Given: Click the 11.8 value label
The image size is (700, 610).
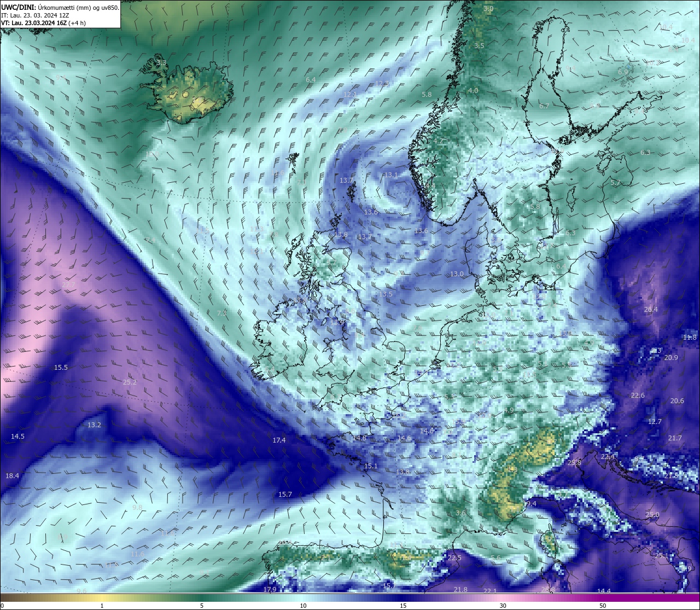Looking at the screenshot, I should (690, 337).
